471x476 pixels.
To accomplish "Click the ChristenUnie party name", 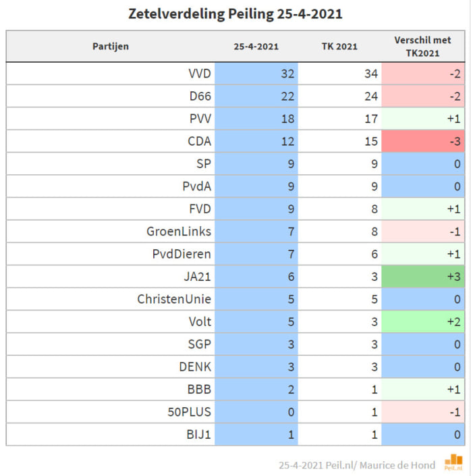I will pos(174,299).
